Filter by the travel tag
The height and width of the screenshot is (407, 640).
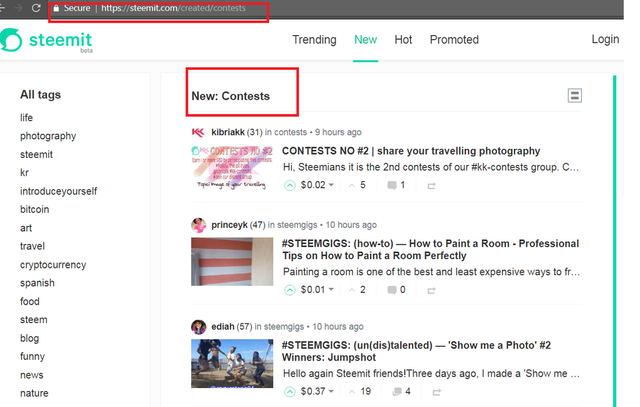[x=32, y=246]
